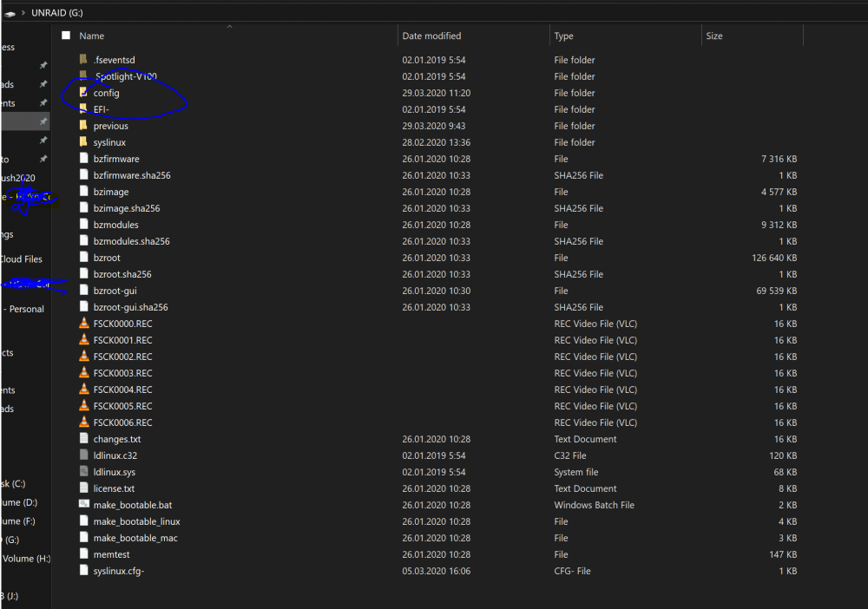The image size is (868, 609).
Task: Select bzfirmware.sha256 file name
Action: click(x=132, y=175)
